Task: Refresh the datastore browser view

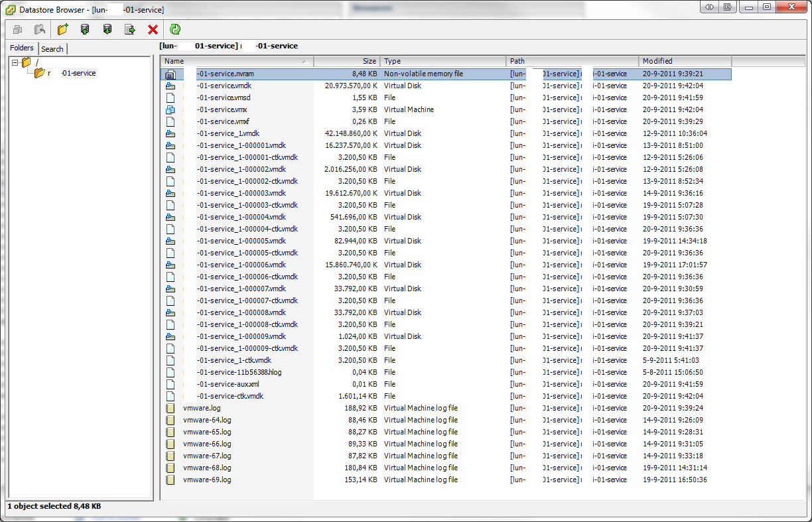Action: 174,29
